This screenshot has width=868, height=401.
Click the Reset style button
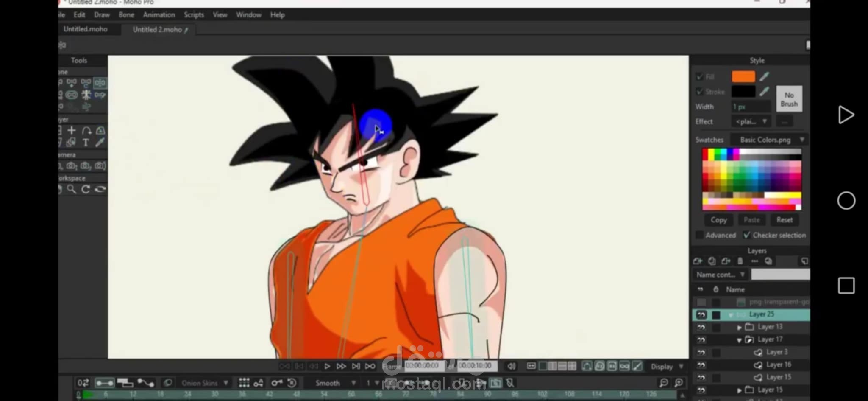(785, 220)
